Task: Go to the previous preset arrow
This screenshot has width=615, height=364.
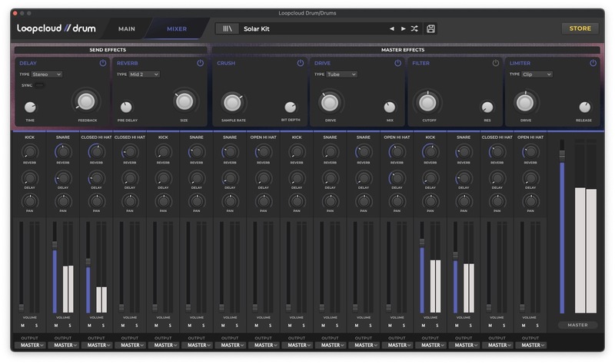Action: (x=391, y=29)
